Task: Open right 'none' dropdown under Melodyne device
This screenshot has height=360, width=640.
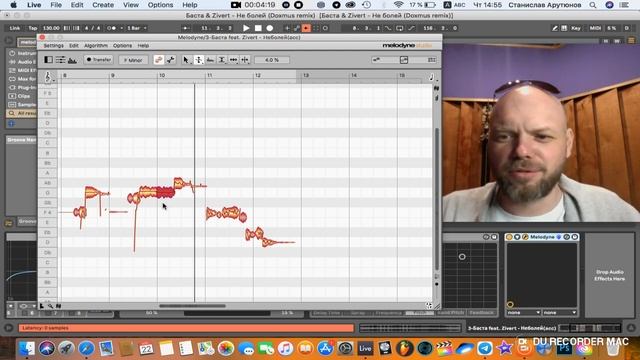Action: [560, 312]
